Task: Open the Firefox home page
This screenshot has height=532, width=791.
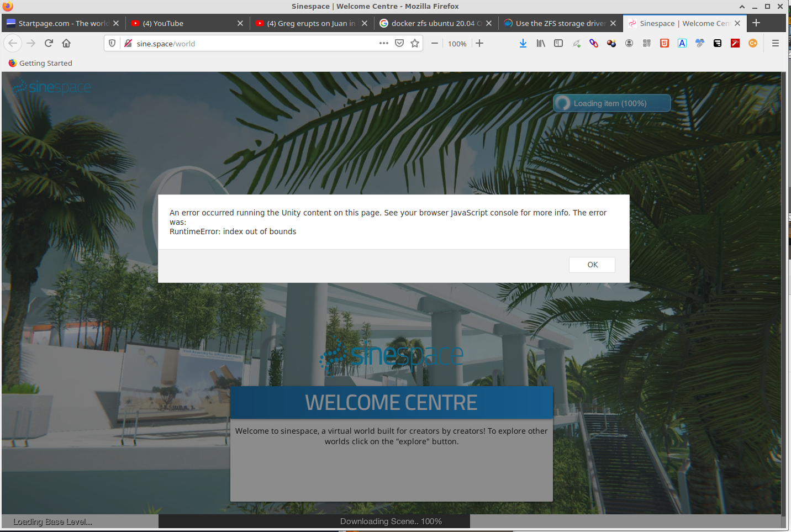Action: [x=66, y=43]
